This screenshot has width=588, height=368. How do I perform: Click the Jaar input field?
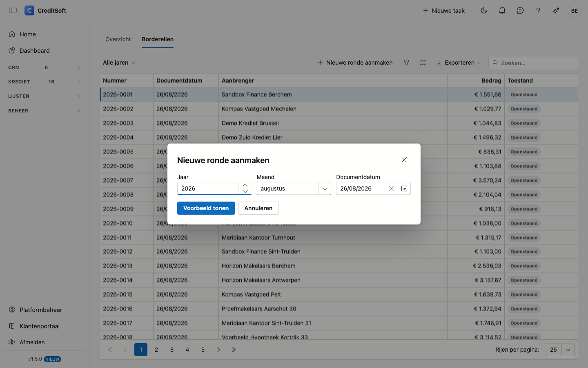(x=208, y=188)
